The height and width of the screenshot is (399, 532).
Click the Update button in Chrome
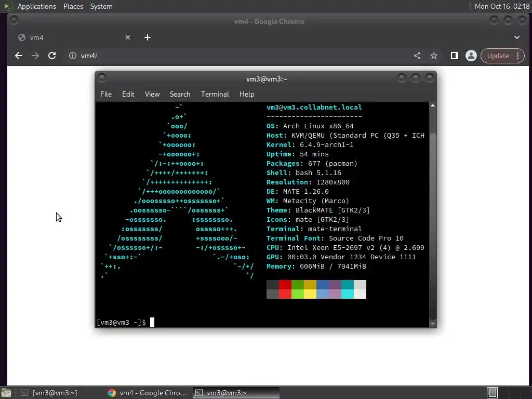click(498, 56)
